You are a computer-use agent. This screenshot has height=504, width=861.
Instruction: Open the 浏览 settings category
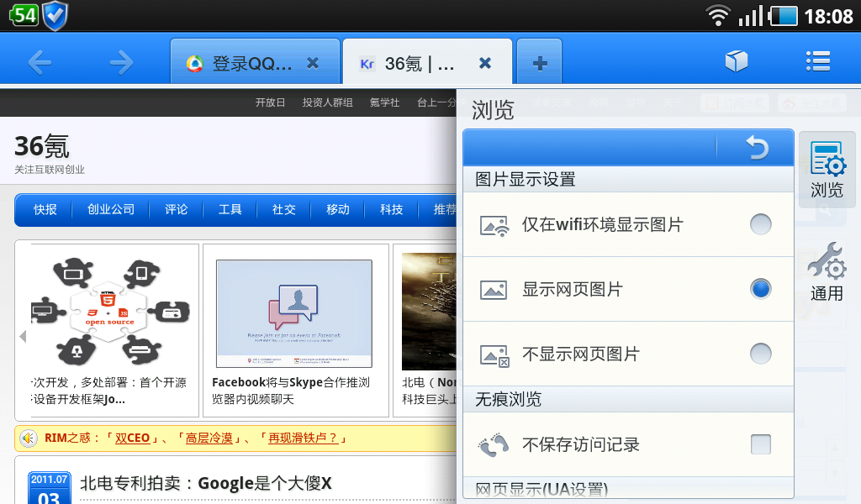(827, 170)
